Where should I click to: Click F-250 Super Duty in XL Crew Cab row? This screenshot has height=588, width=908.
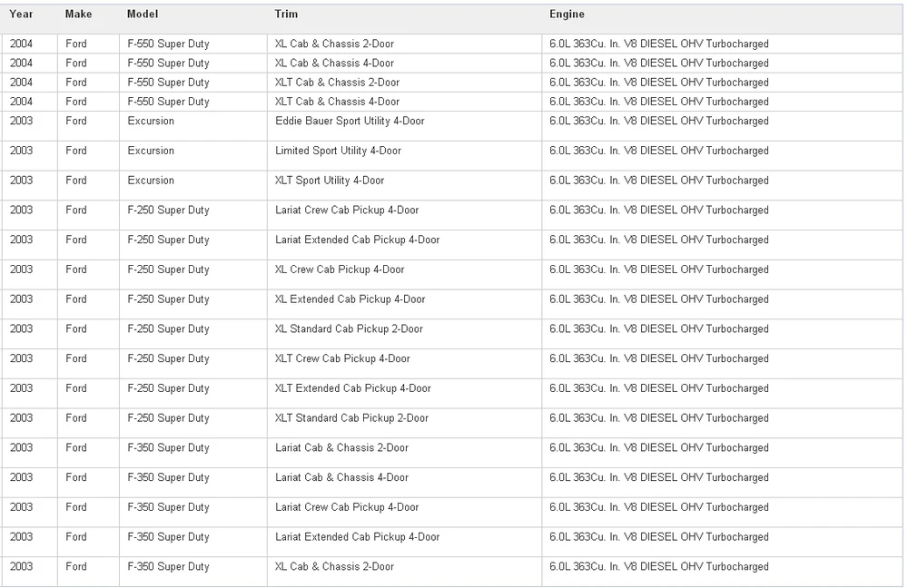[168, 269]
